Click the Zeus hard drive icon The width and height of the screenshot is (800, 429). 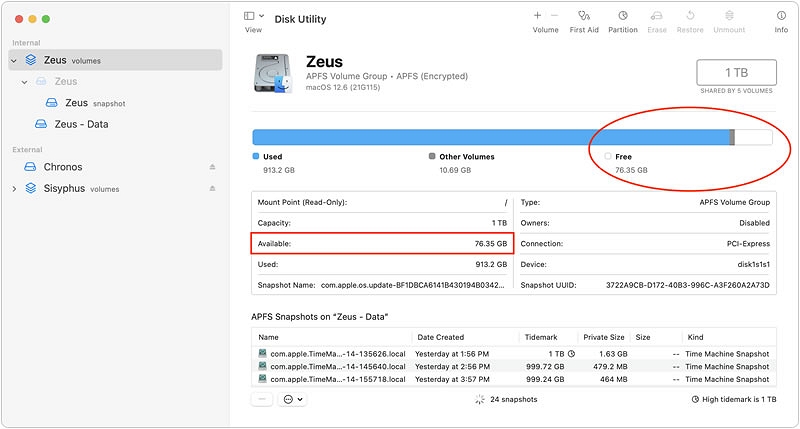click(x=273, y=73)
